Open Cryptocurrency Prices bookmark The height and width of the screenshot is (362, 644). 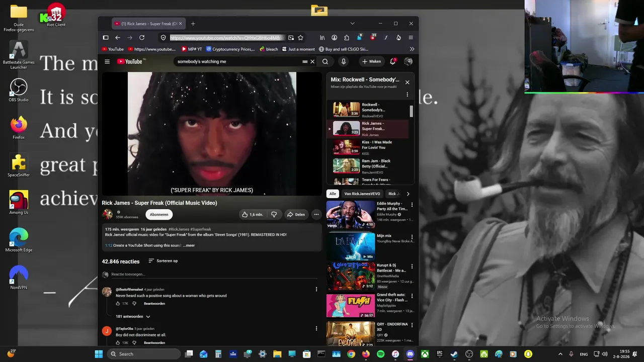pyautogui.click(x=230, y=49)
